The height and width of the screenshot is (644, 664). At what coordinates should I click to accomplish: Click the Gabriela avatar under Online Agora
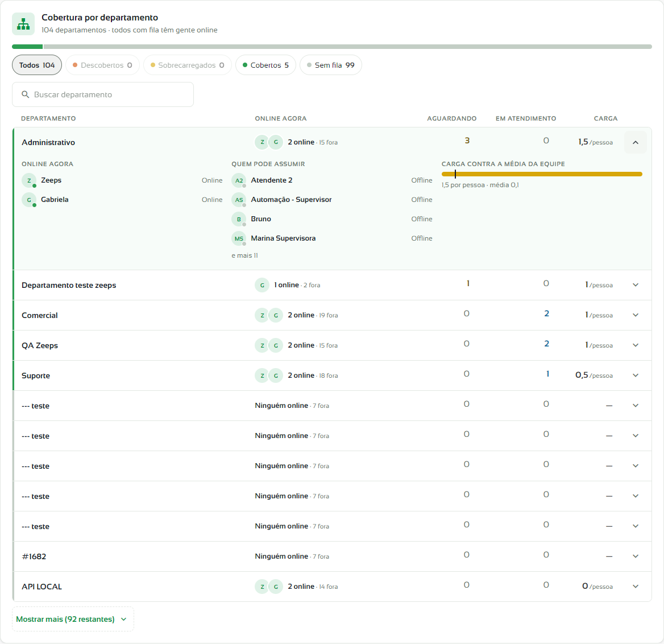[x=29, y=200]
